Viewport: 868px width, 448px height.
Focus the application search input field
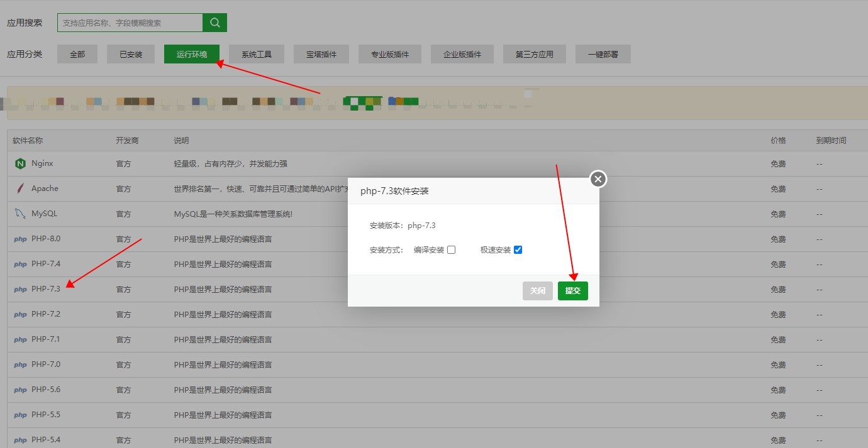(x=130, y=23)
